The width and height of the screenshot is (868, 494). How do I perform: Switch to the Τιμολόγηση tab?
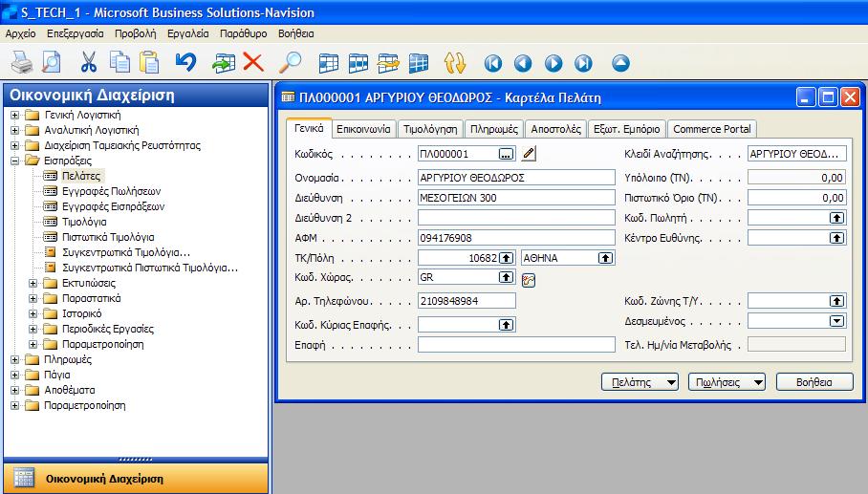point(430,129)
